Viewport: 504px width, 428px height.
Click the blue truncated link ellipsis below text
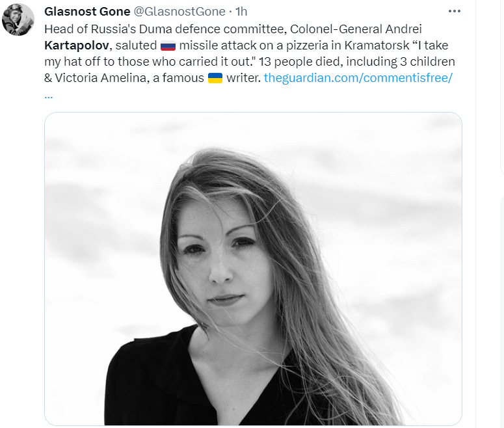[x=49, y=96]
